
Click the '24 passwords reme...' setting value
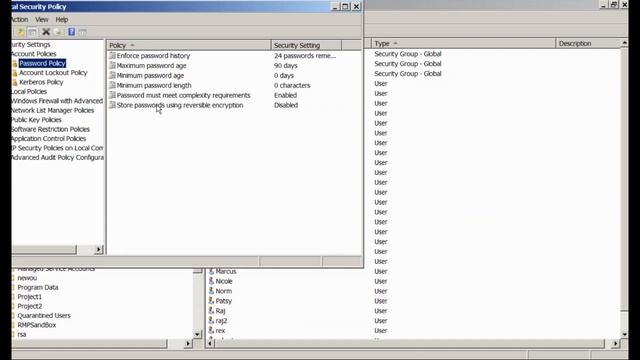click(x=305, y=56)
